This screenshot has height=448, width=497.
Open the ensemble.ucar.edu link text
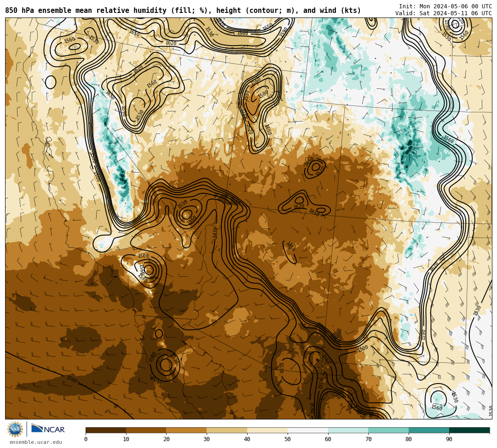[x=36, y=442]
